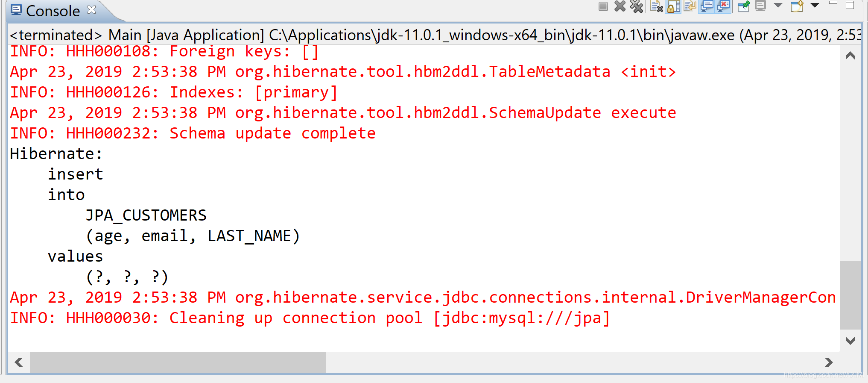Click the vertical scrollbar thumb

tap(850, 295)
